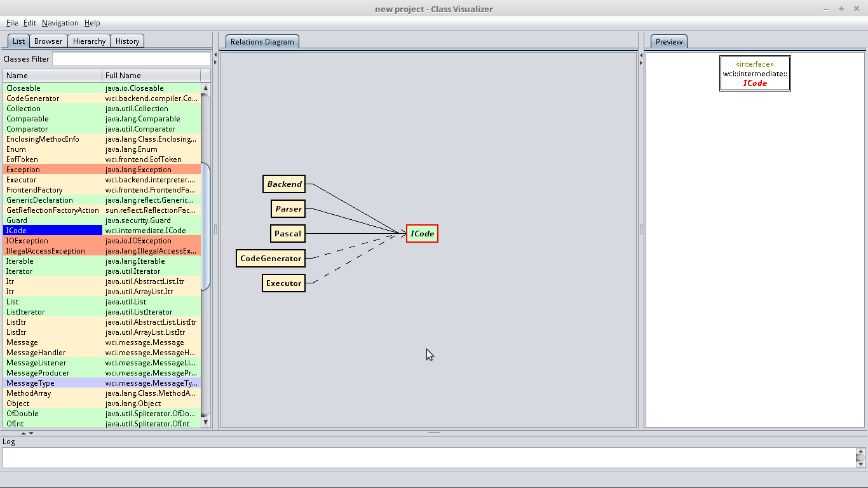Screen dimensions: 868x488
Task: Collapse the left panel via divider arrow
Action: tap(215, 55)
